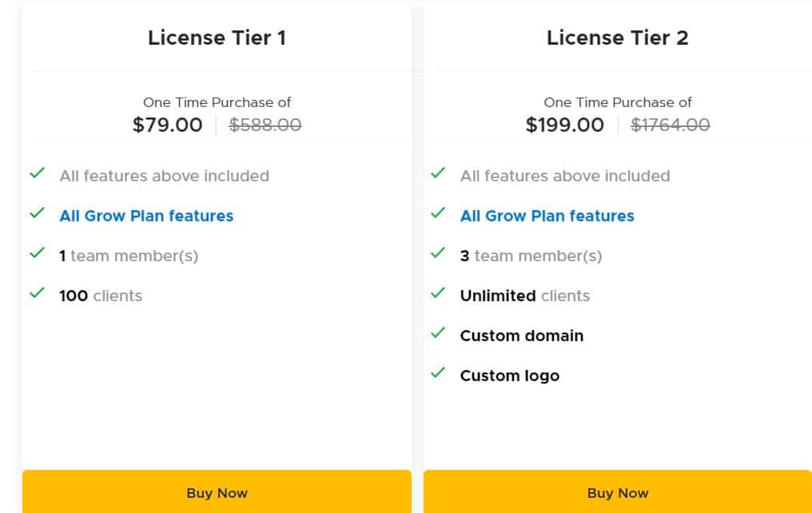
Task: Click Buy Now under License Tier 2
Action: [x=617, y=493]
